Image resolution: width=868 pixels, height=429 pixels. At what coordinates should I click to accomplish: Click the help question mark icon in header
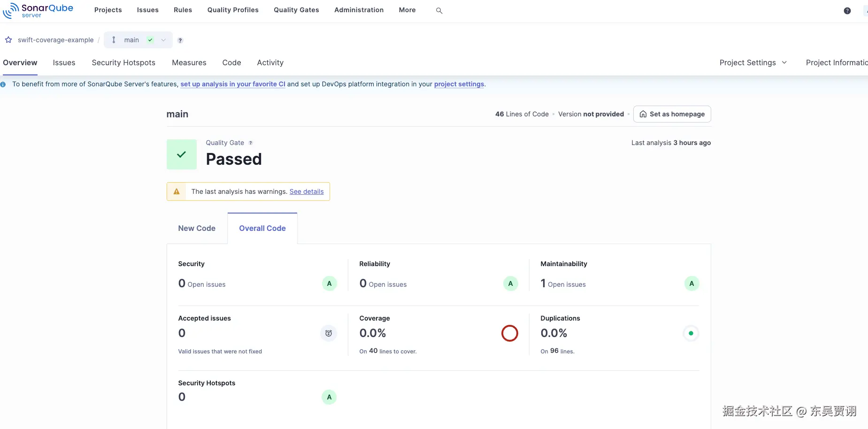(847, 11)
